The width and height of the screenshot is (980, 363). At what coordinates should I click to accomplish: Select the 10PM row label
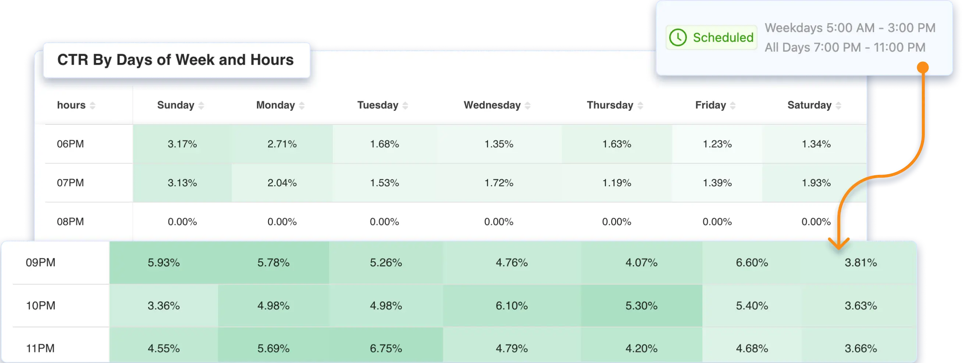tap(41, 306)
